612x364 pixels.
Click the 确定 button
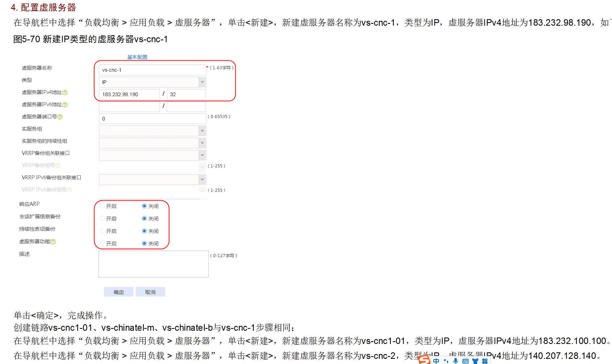pyautogui.click(x=119, y=292)
